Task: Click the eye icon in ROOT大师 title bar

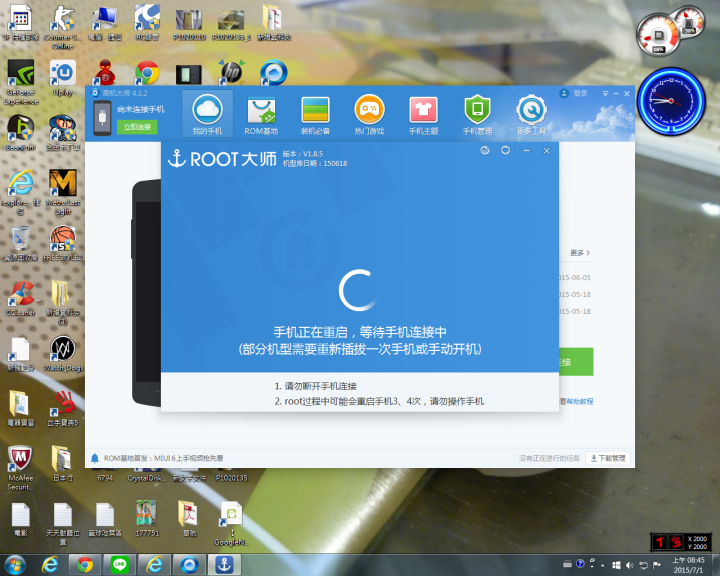Action: coord(485,151)
